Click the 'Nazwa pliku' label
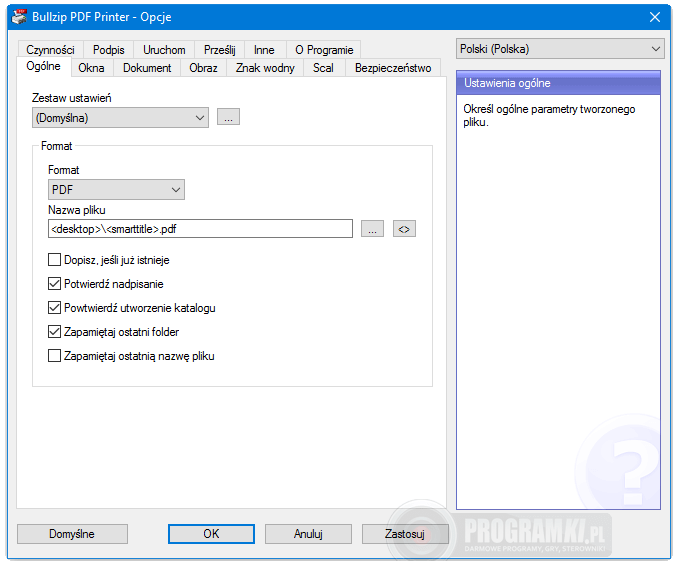 pos(77,210)
